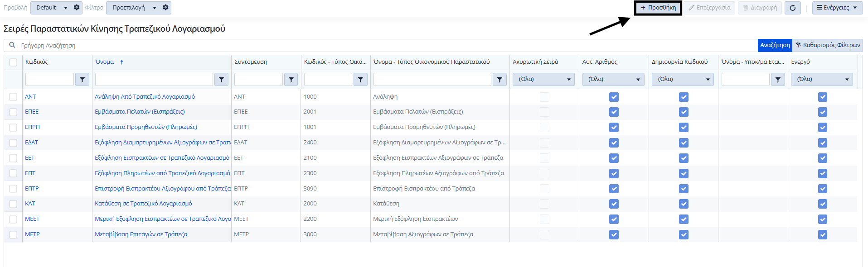Click the search magnifier icon
Image resolution: width=868 pixels, height=267 pixels.
(x=12, y=45)
